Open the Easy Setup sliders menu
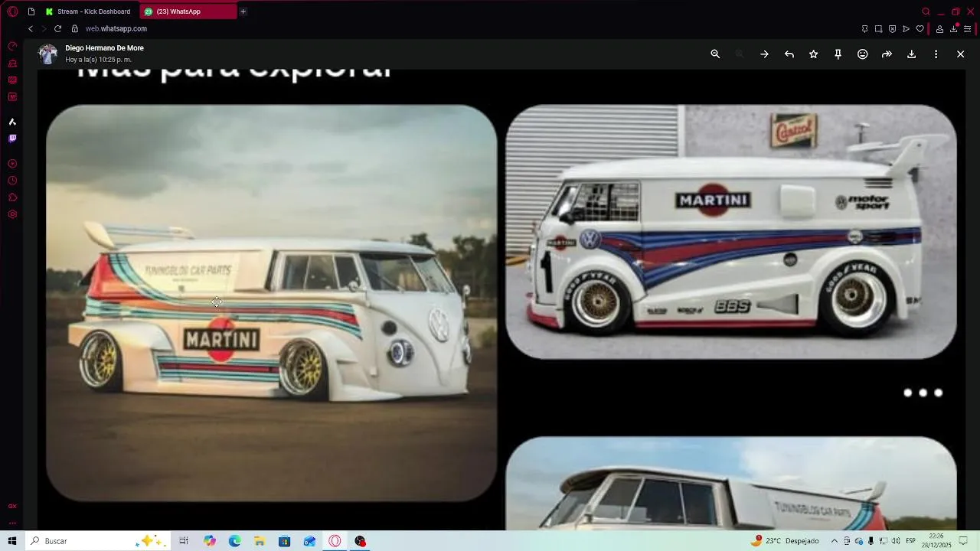 pos(967,29)
